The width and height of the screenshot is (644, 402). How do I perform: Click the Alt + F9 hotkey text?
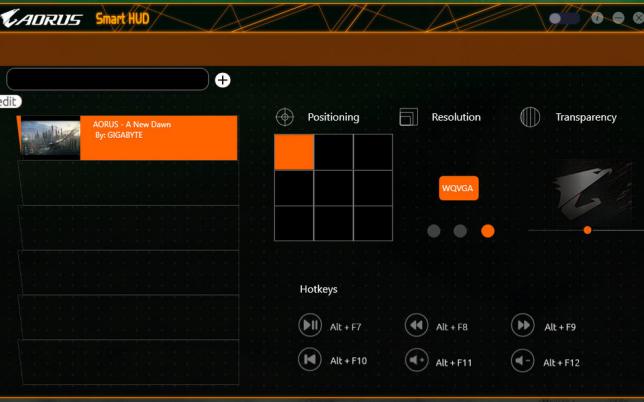pos(560,327)
